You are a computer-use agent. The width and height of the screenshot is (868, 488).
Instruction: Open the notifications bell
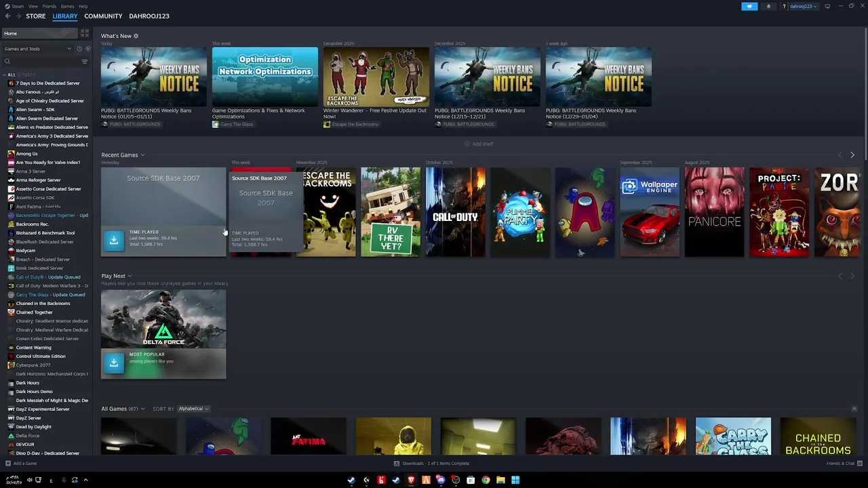[x=768, y=6]
